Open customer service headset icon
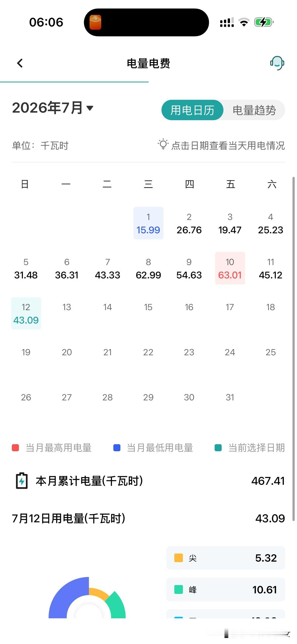The width and height of the screenshot is (297, 644). [277, 63]
